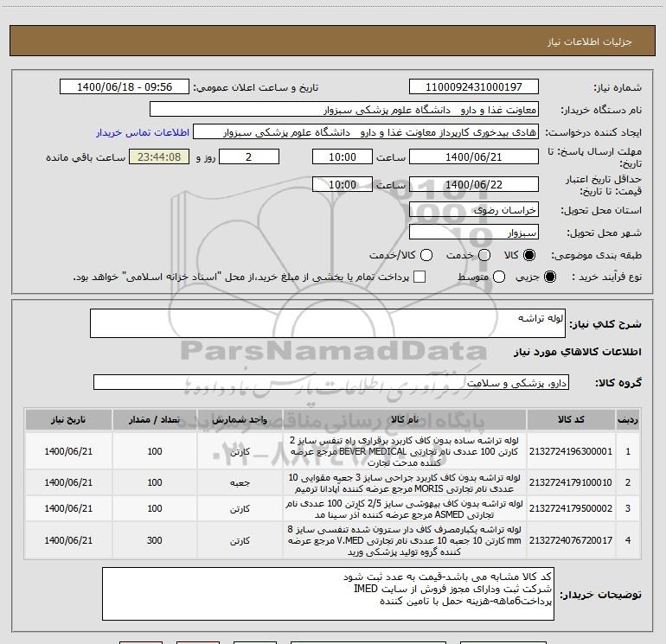
Task: Click the remaining days field showing 2
Action: (249, 156)
